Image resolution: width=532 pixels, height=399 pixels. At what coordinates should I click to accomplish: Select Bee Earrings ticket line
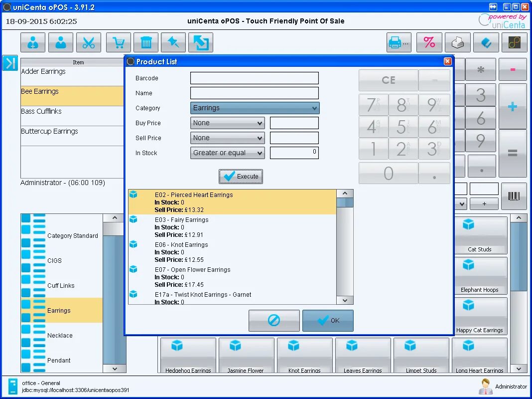click(x=72, y=96)
